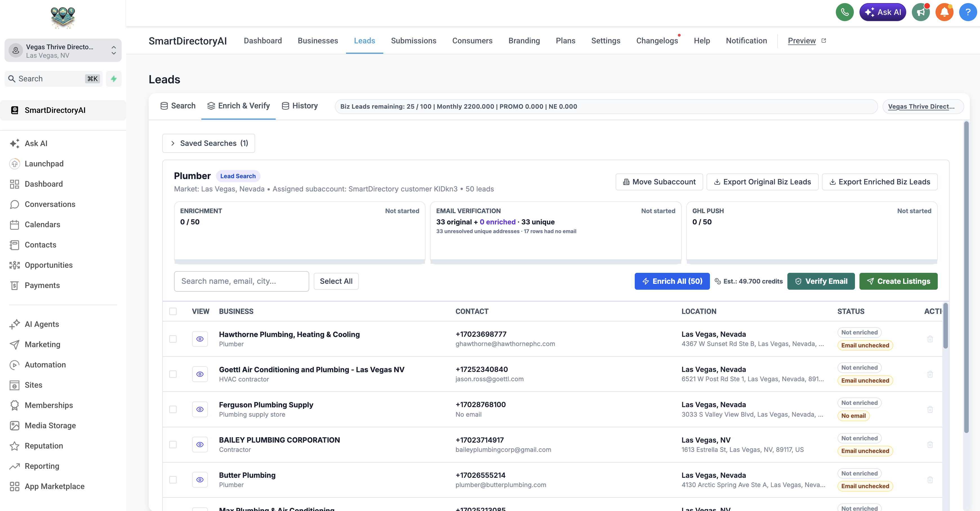Click the green lightning quick action icon
Image resolution: width=980 pixels, height=511 pixels.
pos(114,79)
